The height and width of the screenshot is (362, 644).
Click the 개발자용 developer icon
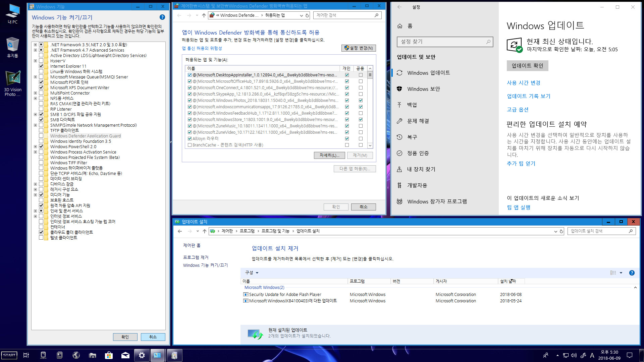[x=399, y=185]
